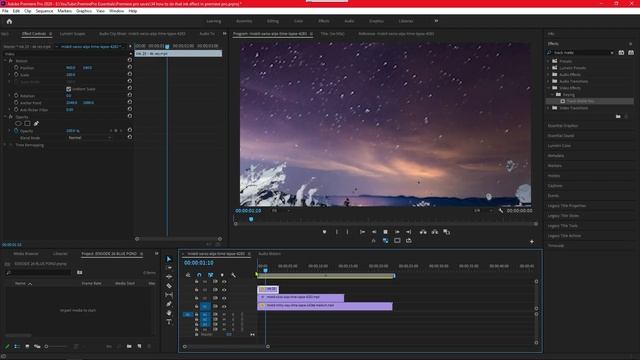This screenshot has height=360, width=640.
Task: Click program monitor playhead on scrubber
Action: click(251, 219)
